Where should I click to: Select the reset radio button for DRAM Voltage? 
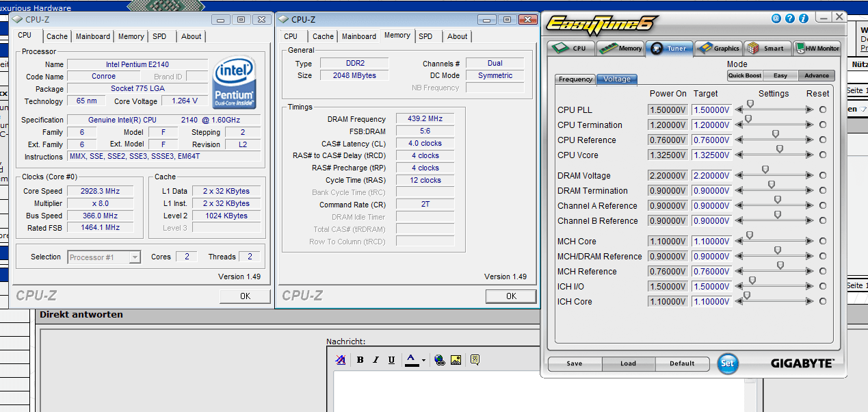pos(823,175)
